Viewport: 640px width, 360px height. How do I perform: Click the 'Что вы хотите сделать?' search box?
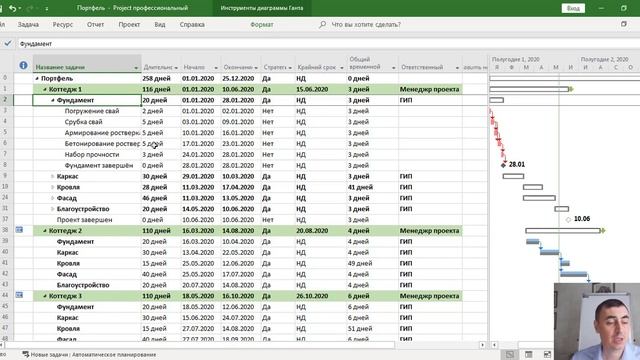coord(366,24)
